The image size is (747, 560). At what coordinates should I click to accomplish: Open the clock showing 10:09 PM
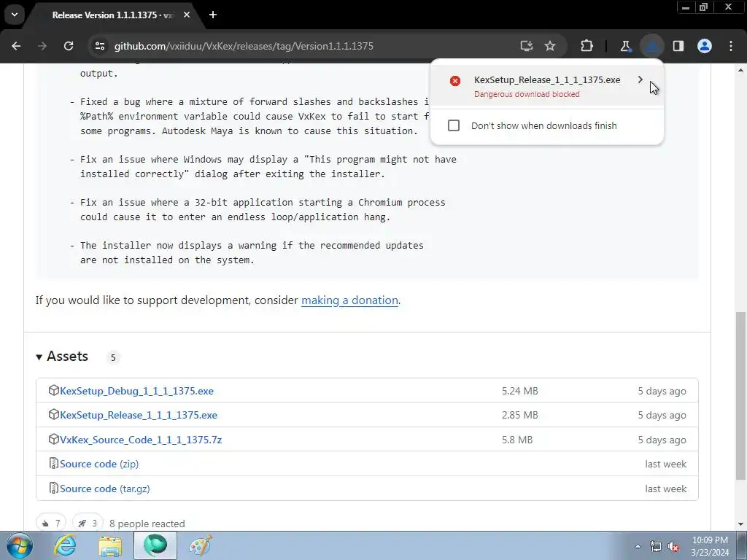point(710,546)
